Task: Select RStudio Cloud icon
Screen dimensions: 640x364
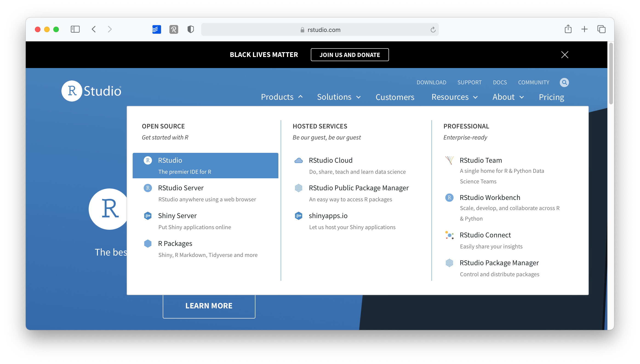Action: [298, 160]
